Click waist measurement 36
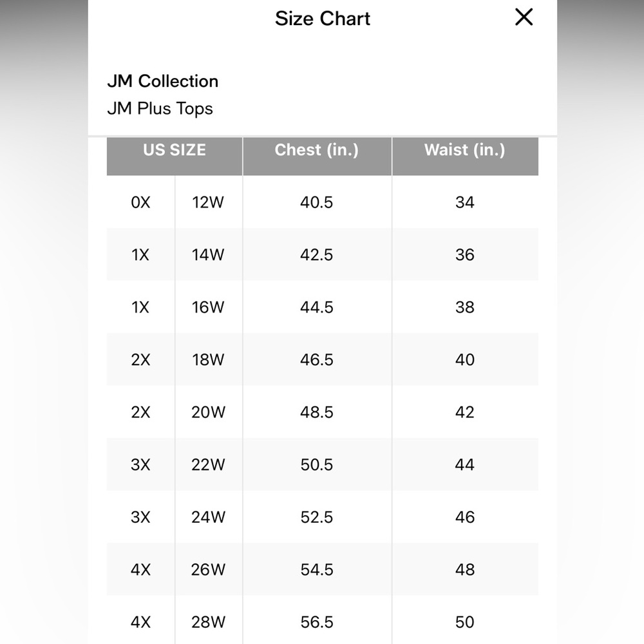The width and height of the screenshot is (644, 644). (x=464, y=255)
